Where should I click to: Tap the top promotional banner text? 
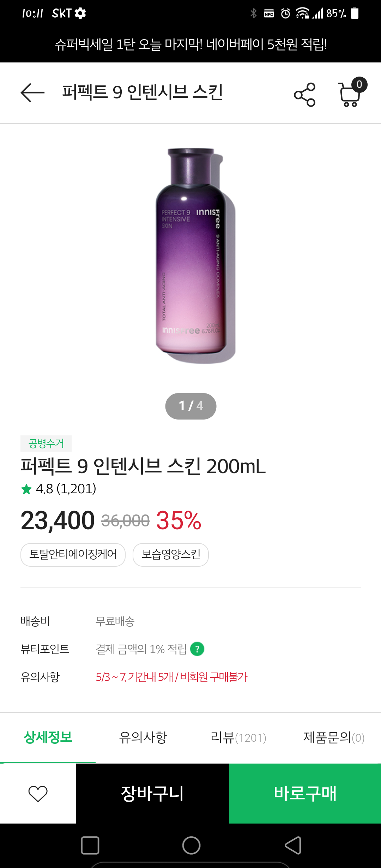click(190, 44)
